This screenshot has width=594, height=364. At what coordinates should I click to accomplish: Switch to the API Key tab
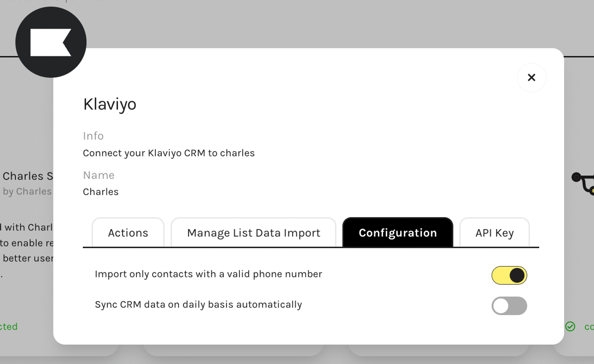point(494,232)
